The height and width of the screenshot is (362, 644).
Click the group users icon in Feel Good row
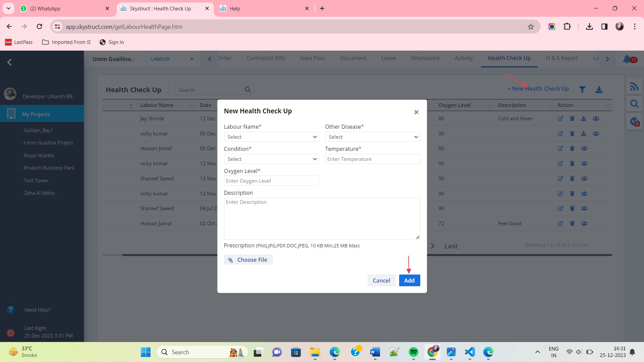(x=584, y=224)
